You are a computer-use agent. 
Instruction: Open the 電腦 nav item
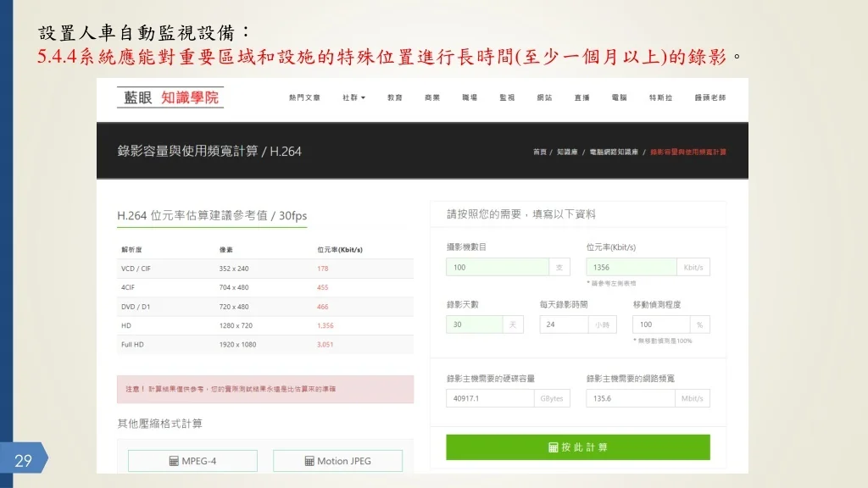[x=620, y=97]
